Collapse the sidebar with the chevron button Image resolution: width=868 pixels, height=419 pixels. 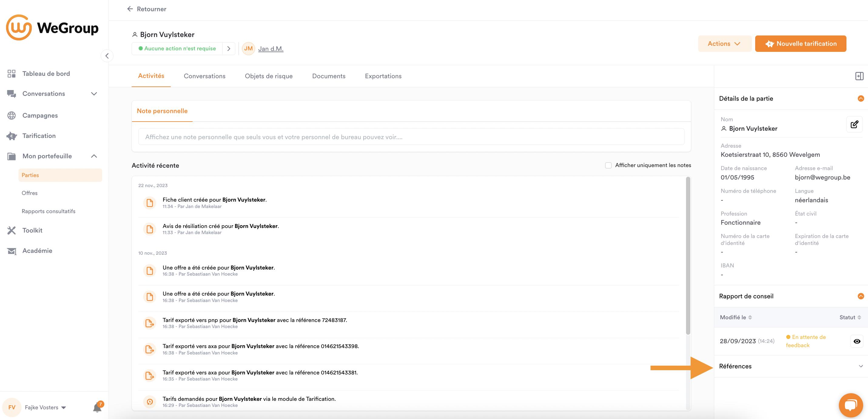(x=107, y=55)
